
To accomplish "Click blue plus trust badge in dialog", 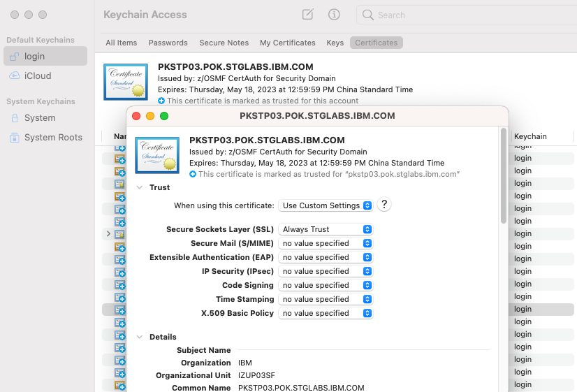I will [x=193, y=174].
